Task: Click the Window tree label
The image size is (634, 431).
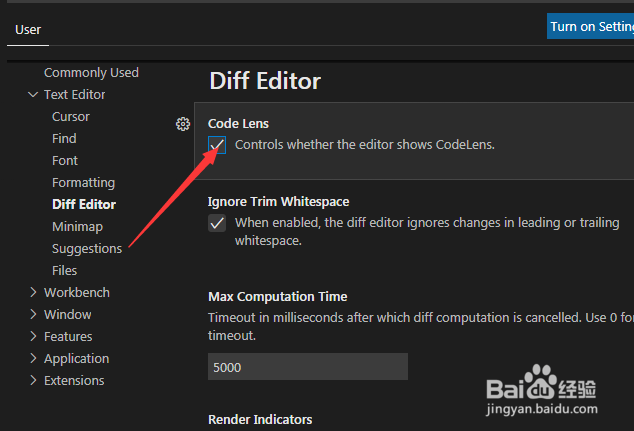Action: (68, 315)
